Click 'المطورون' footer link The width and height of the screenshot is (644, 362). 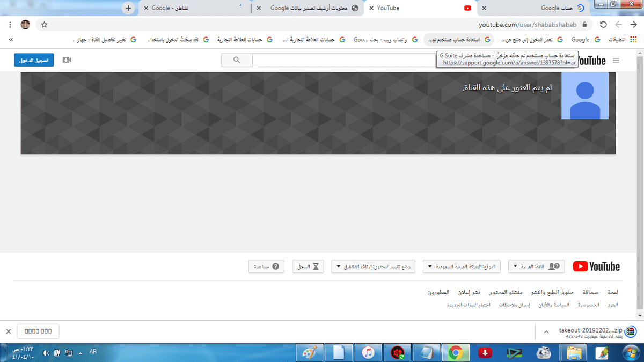(439, 293)
